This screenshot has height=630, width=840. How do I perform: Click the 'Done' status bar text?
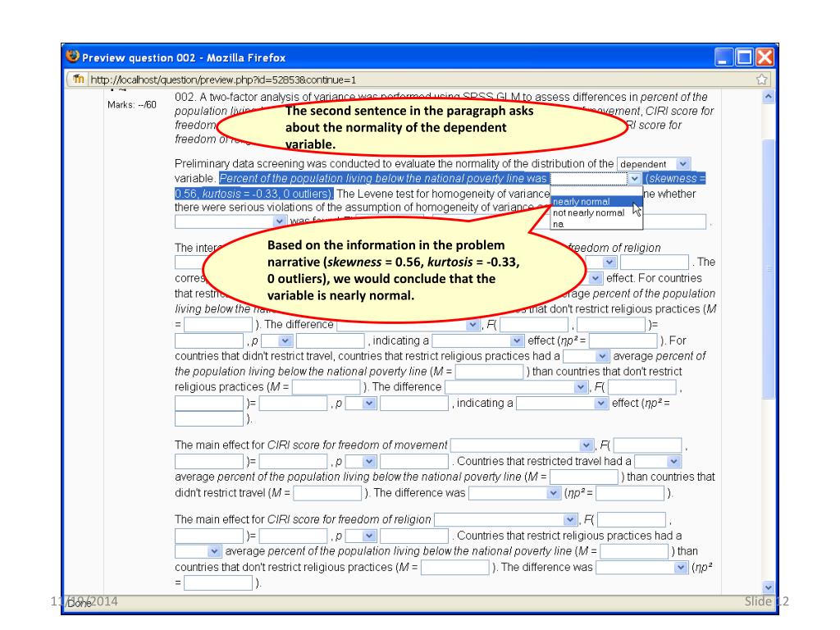[80, 603]
